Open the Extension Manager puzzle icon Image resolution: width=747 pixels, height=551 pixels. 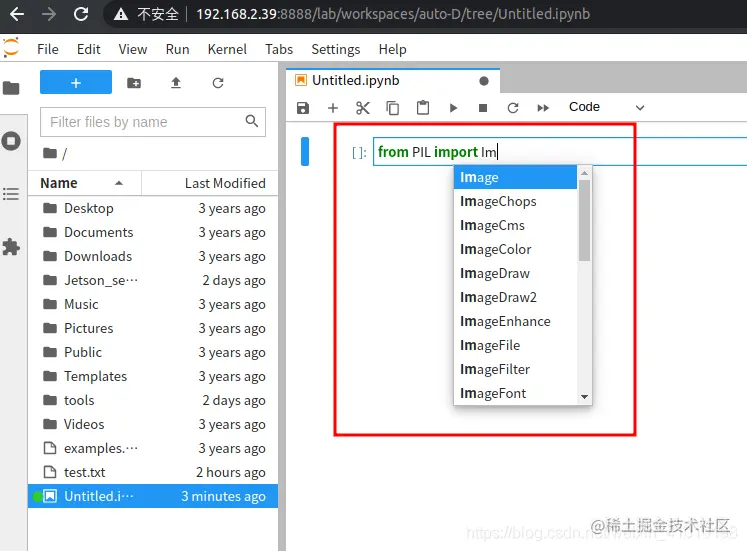(x=11, y=247)
